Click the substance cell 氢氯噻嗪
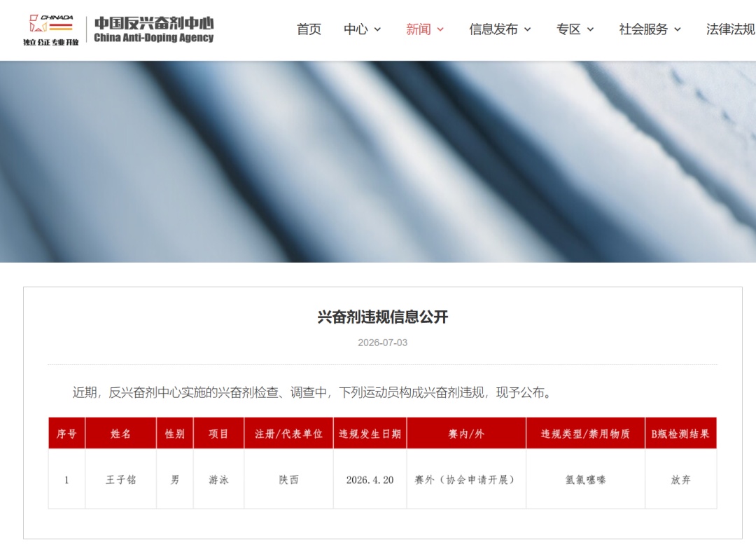Image resolution: width=756 pixels, height=552 pixels. pos(585,480)
